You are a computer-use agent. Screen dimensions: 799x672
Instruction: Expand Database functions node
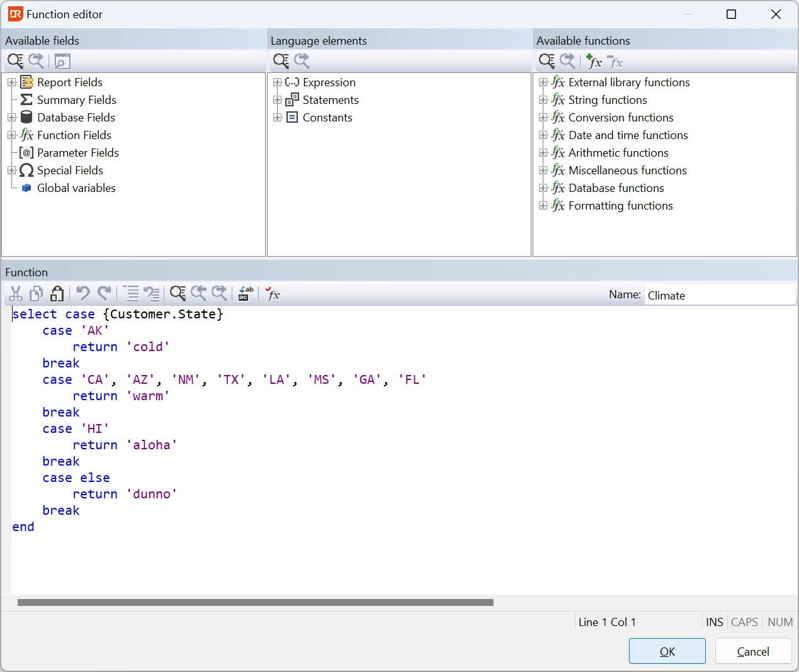click(543, 188)
